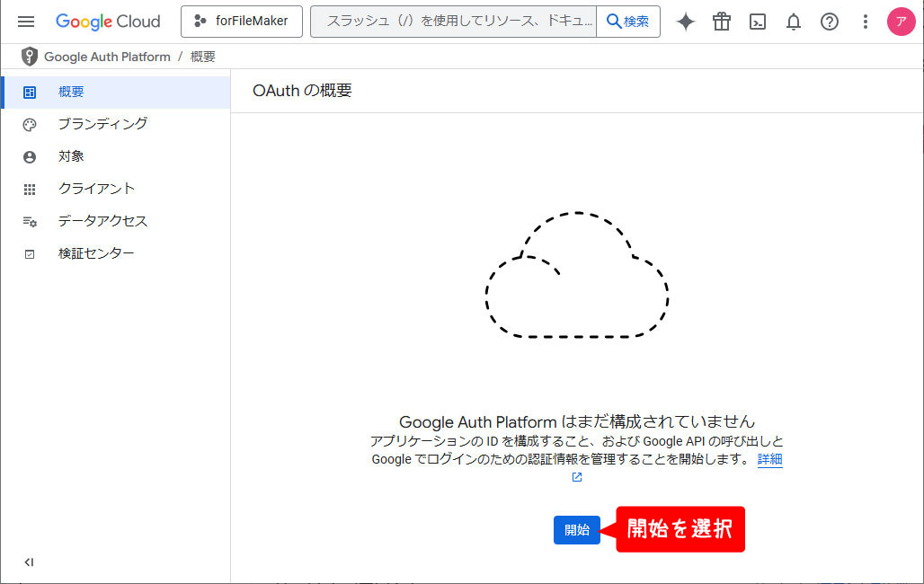Open the Gemini sparkle assistant
Screen dimensions: 924x584
(x=685, y=22)
